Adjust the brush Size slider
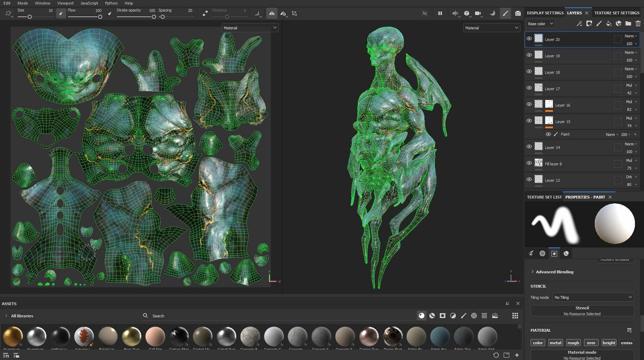The width and height of the screenshot is (644, 360). (x=35, y=17)
